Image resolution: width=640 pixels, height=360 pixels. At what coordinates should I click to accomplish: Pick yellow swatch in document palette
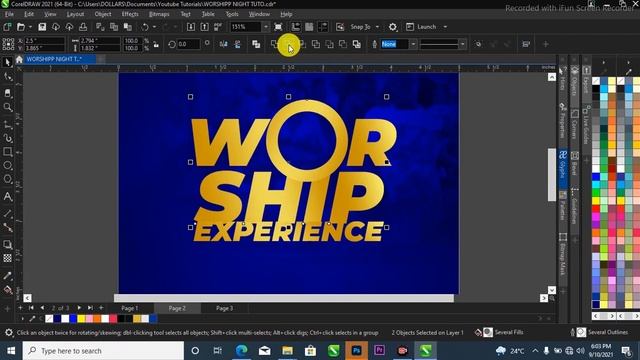tap(81, 319)
